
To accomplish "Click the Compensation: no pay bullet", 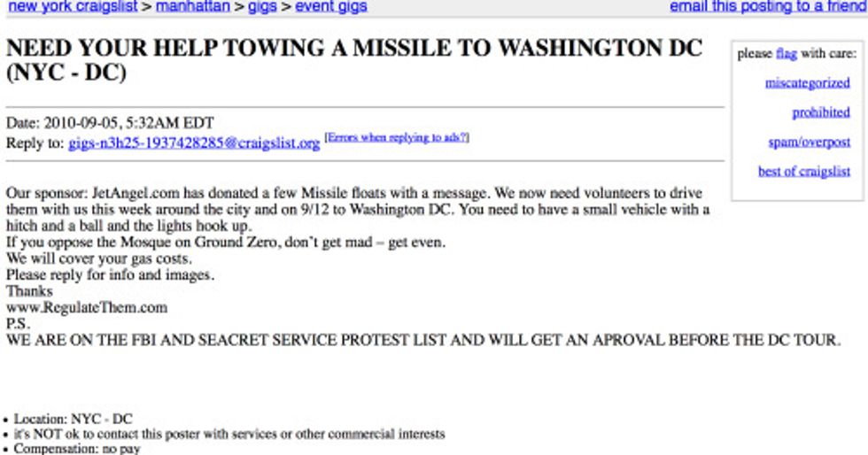I will point(77,448).
